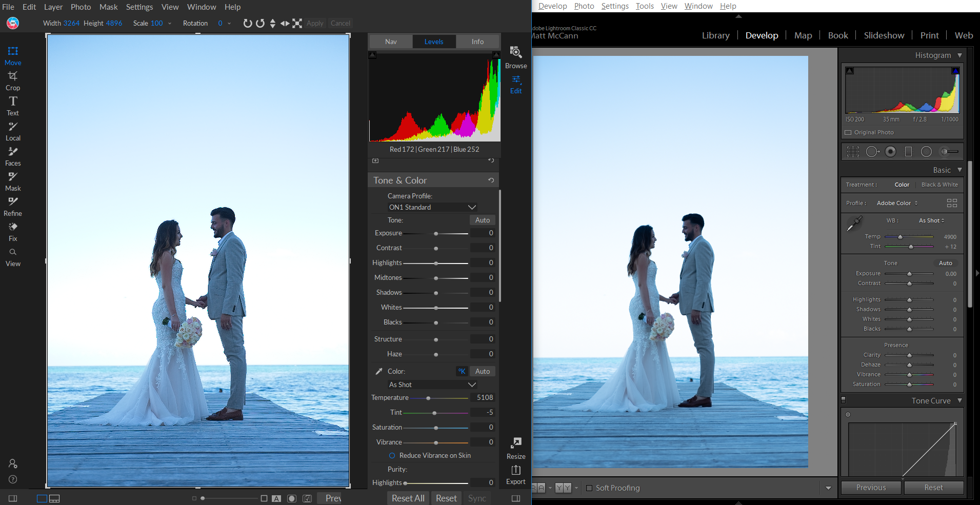Viewport: 980px width, 505px height.
Task: Open the Lightroom Tools menu
Action: [x=645, y=6]
